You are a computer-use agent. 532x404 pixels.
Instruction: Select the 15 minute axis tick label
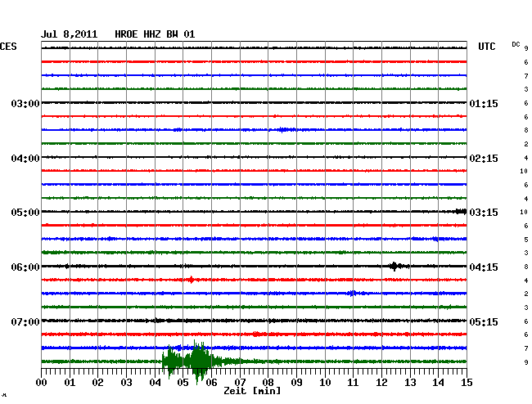[467, 382]
